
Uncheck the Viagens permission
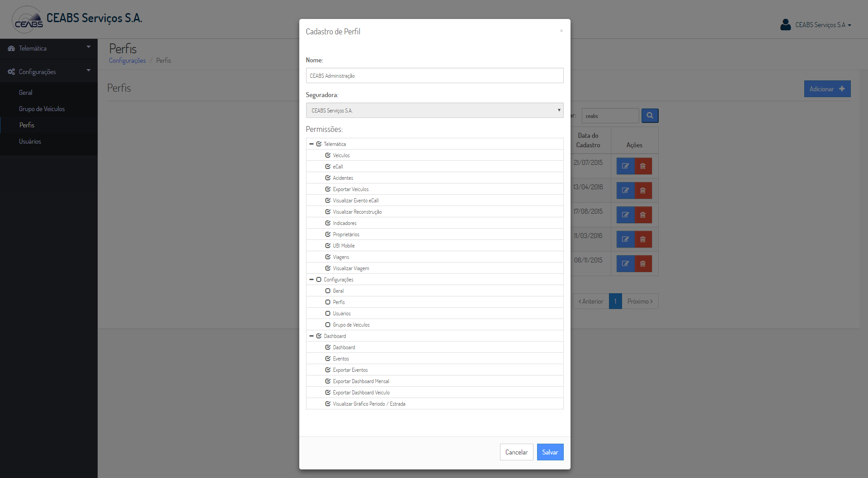pyautogui.click(x=328, y=257)
